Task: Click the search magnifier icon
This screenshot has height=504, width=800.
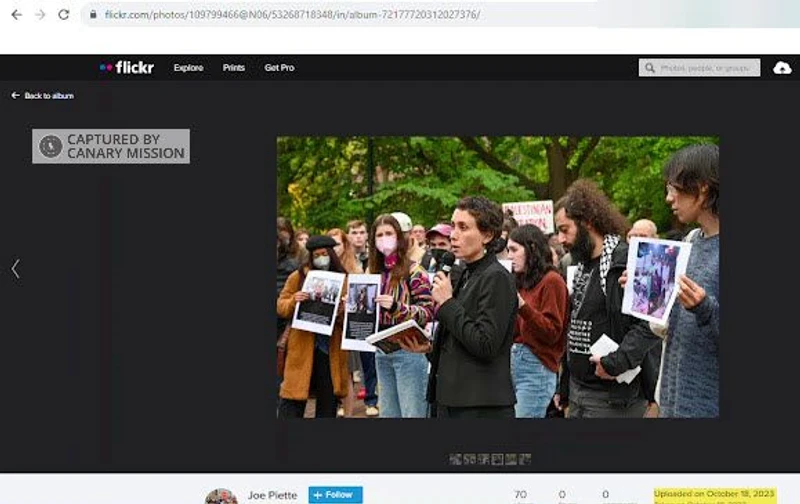Action: pos(651,68)
